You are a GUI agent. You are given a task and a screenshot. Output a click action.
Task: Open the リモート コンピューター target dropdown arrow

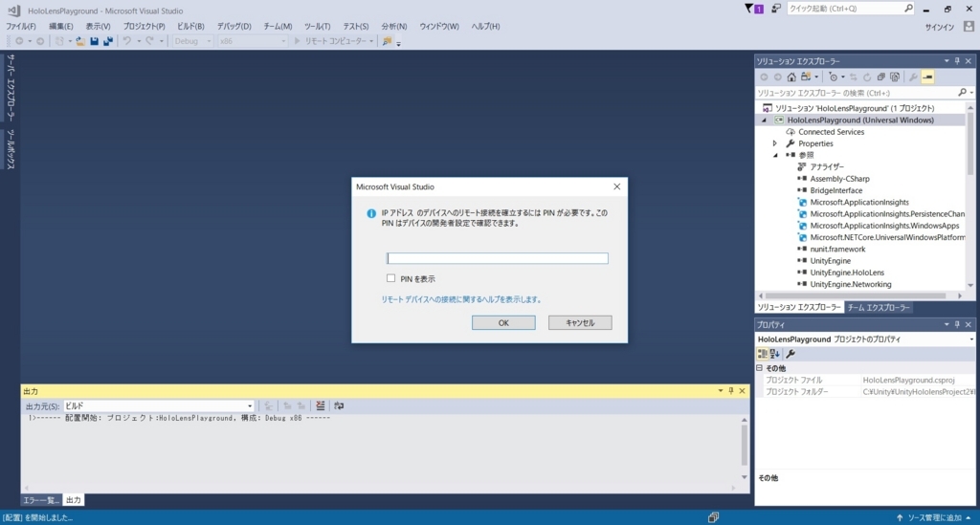(x=371, y=41)
